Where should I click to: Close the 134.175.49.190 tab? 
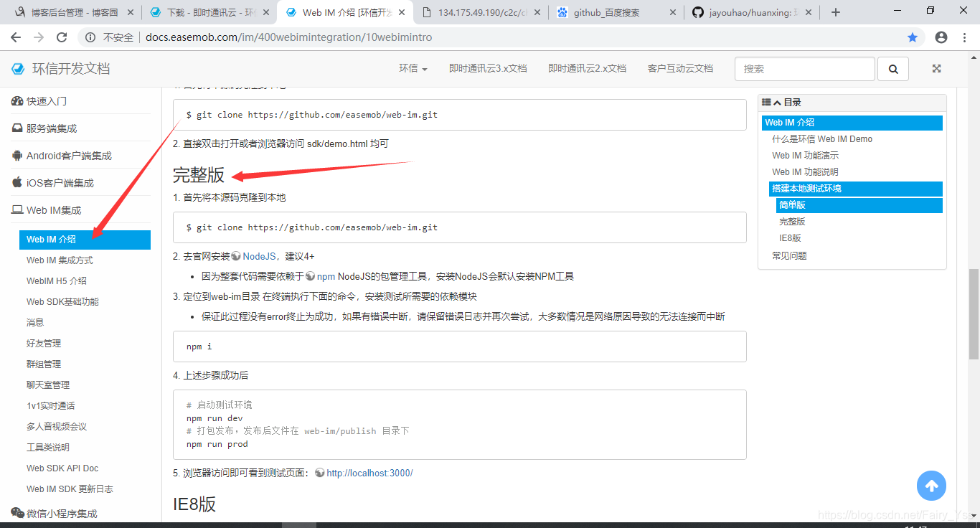click(x=537, y=12)
